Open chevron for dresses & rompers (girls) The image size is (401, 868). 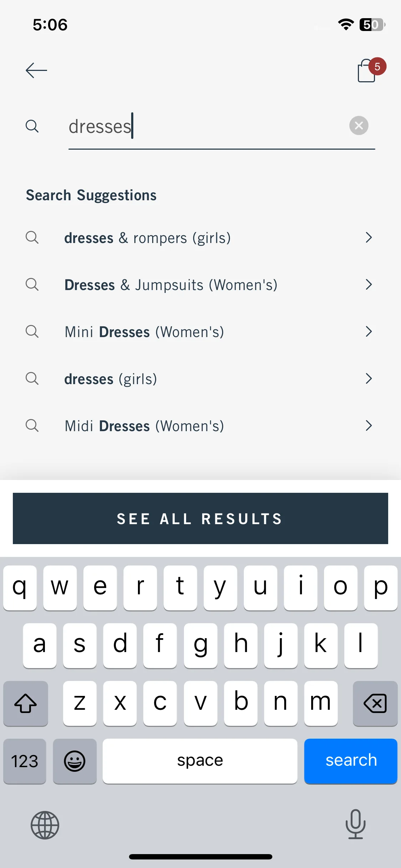pyautogui.click(x=369, y=237)
